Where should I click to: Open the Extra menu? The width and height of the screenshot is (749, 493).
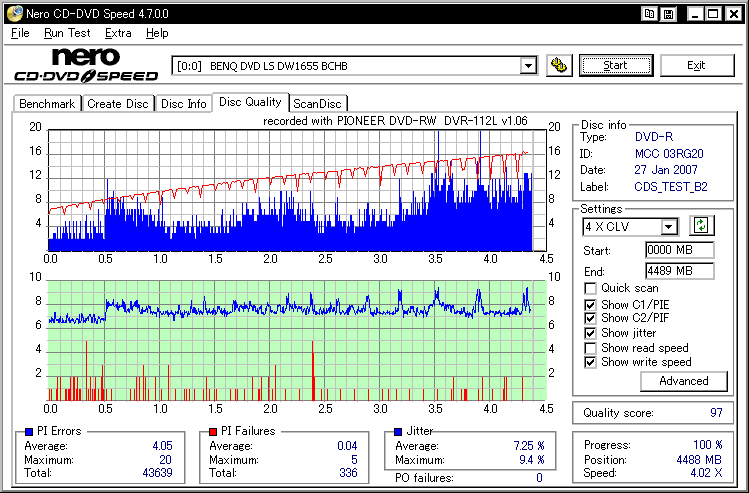pos(118,33)
